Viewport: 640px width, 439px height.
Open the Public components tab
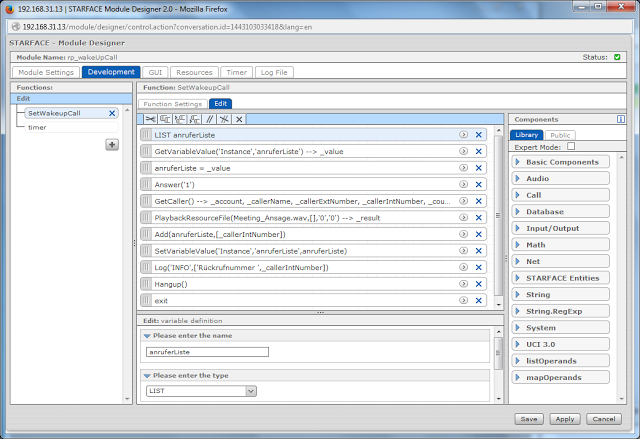tap(560, 135)
